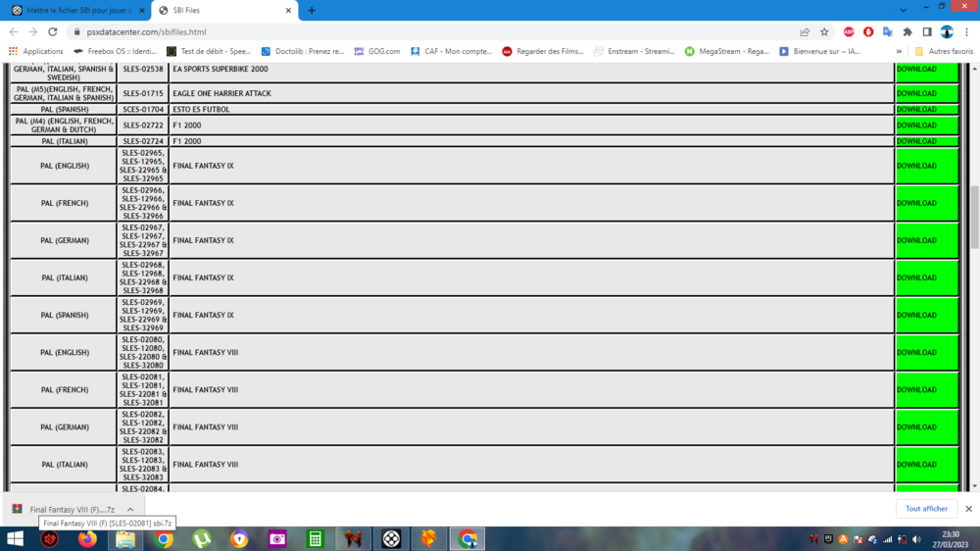The height and width of the screenshot is (551, 980).
Task: Reload the page with the refresh icon
Action: [x=53, y=31]
